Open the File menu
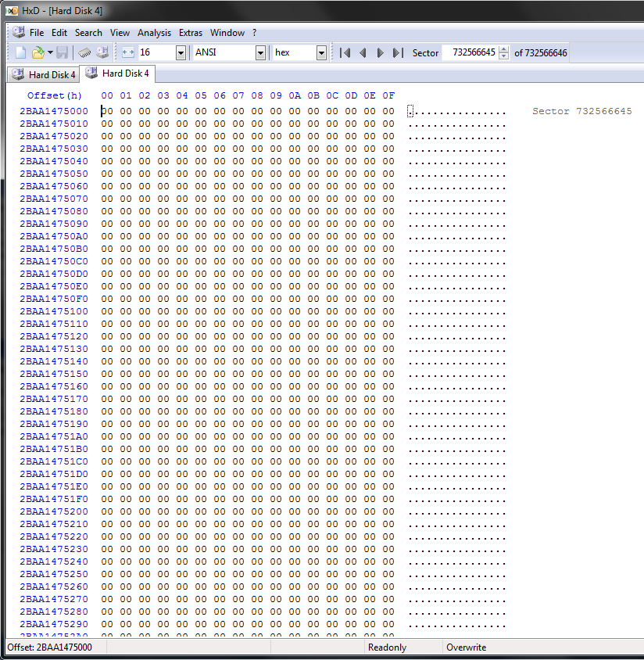The height and width of the screenshot is (660, 644). pyautogui.click(x=37, y=33)
